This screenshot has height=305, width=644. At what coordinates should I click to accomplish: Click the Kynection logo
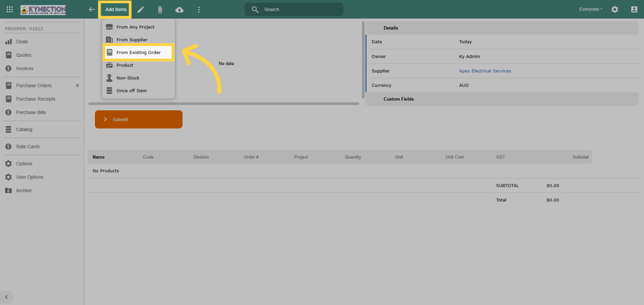click(x=43, y=10)
